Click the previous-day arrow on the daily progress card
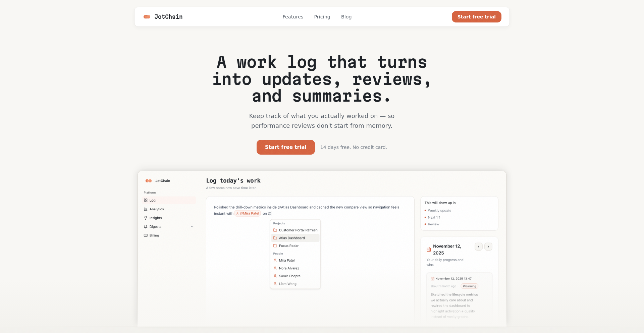This screenshot has height=333, width=644. coord(479,246)
